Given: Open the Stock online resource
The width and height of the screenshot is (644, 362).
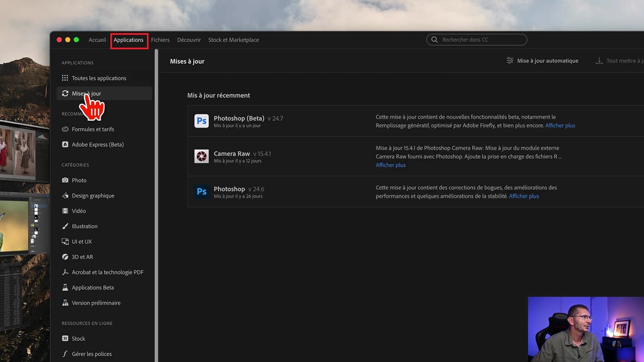Looking at the screenshot, I should click(105, 338).
